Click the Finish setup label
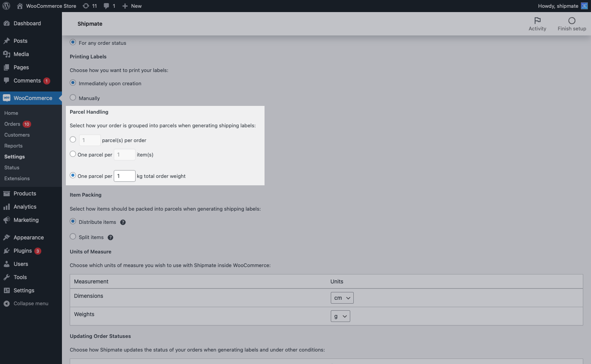Screen dimensions: 591x364 coord(572,28)
